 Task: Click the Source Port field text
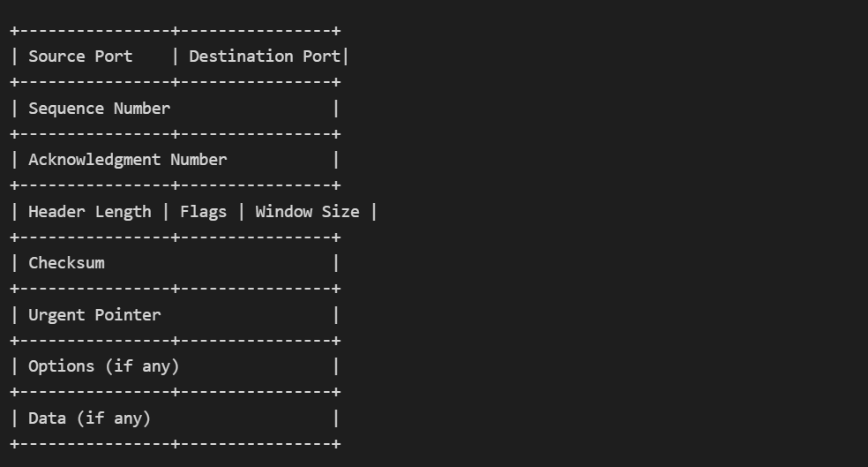80,56
